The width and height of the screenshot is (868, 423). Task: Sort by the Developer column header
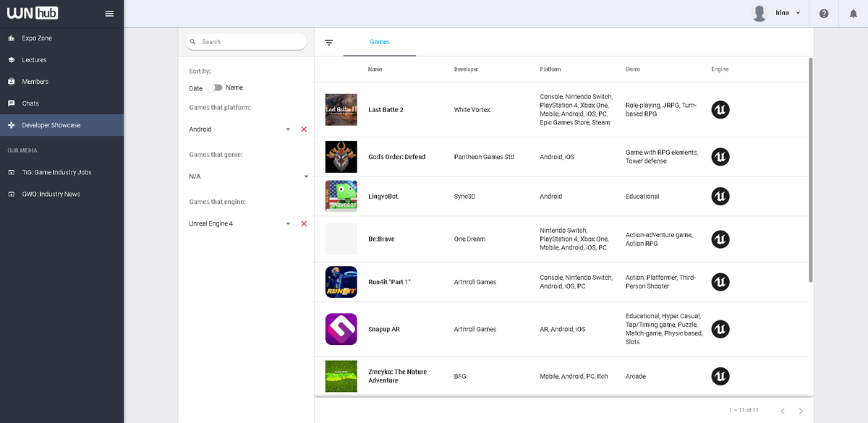pos(466,69)
